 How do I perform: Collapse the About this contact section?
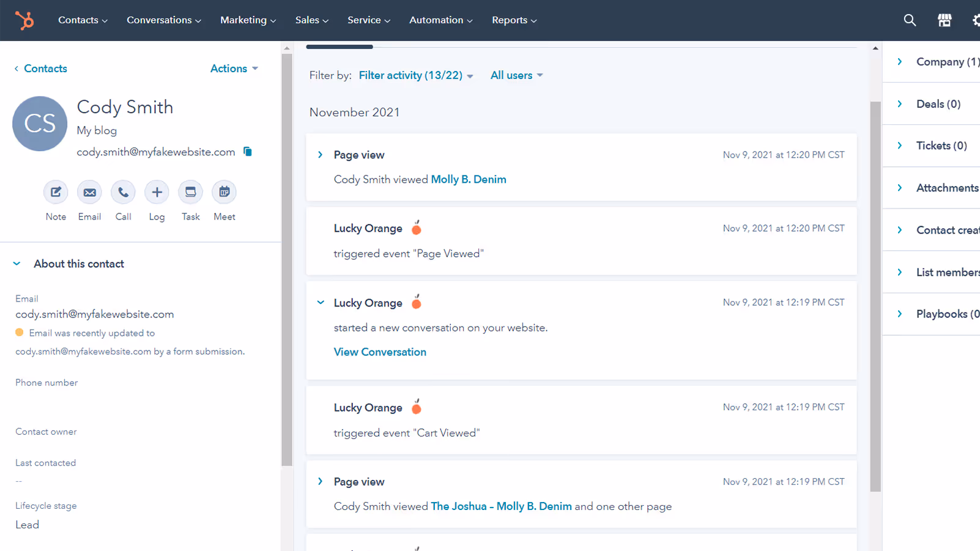[17, 263]
